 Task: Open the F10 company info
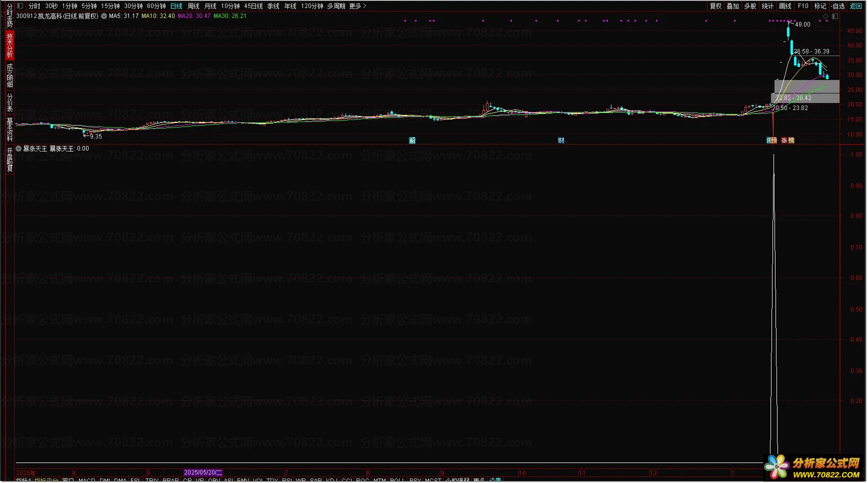pos(803,6)
